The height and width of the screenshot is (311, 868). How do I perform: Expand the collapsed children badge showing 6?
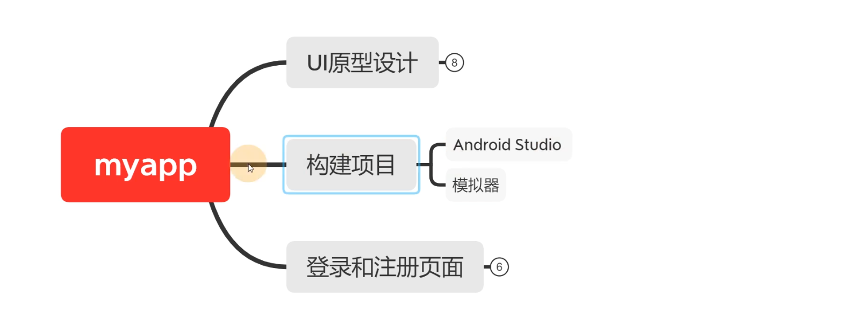tap(499, 267)
